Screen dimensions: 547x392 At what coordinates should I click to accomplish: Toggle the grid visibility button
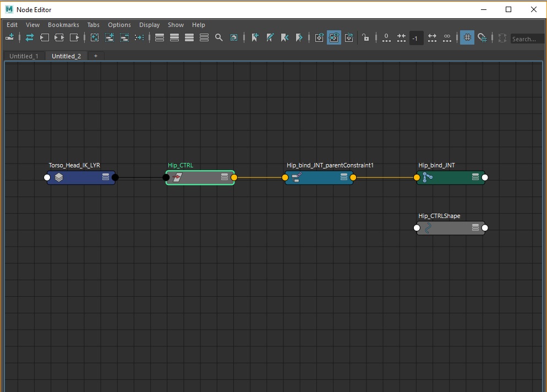[x=467, y=37]
